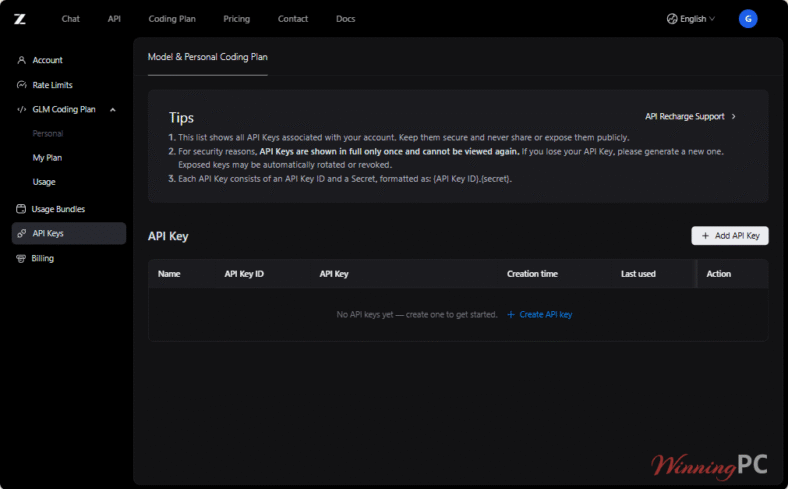Open the Docs link in the header

(345, 19)
